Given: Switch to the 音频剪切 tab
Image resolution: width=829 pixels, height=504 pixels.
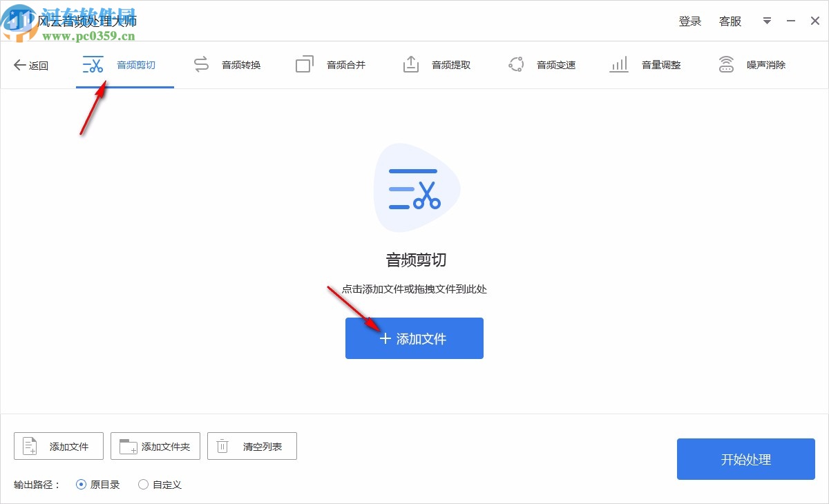Looking at the screenshot, I should coord(124,64).
